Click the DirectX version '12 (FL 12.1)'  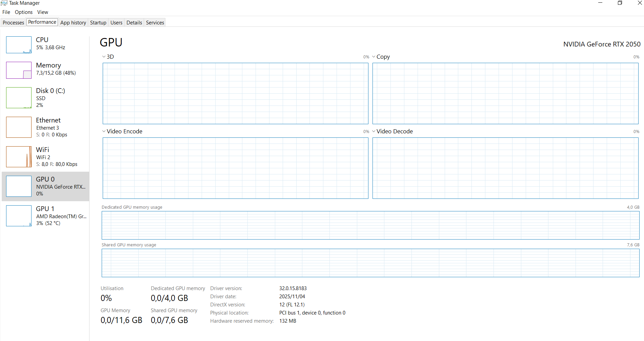click(292, 305)
